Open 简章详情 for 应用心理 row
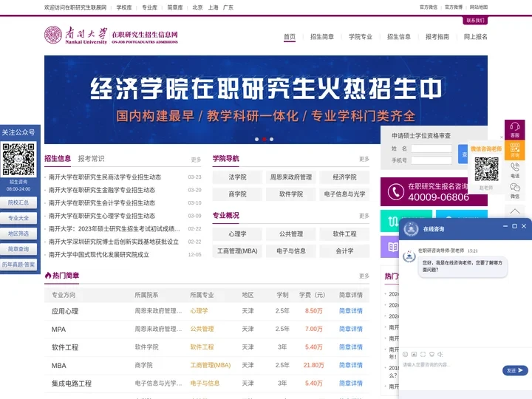The width and height of the screenshot is (532, 399). tap(351, 311)
